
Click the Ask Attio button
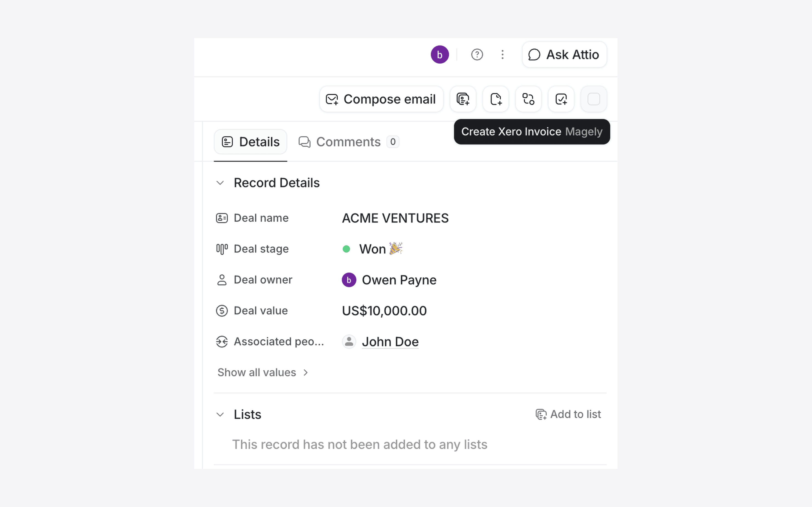(564, 55)
